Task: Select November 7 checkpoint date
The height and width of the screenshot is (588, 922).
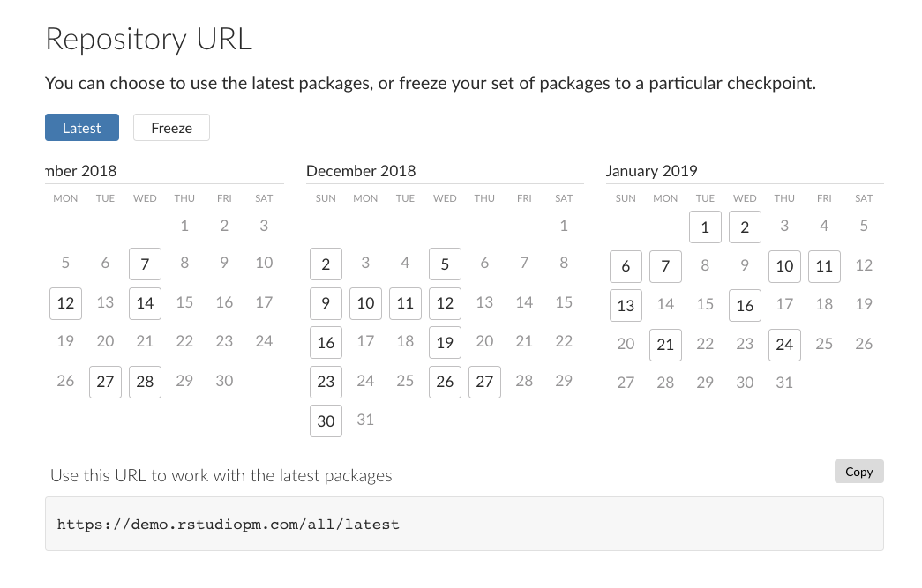Action: (x=145, y=263)
